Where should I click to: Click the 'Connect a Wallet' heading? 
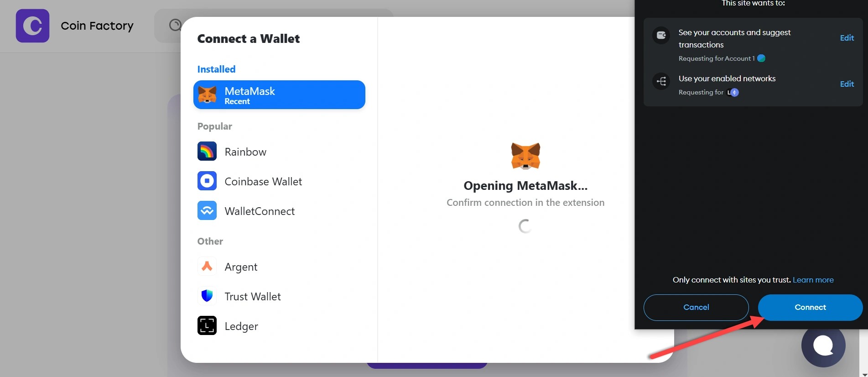[x=249, y=39]
